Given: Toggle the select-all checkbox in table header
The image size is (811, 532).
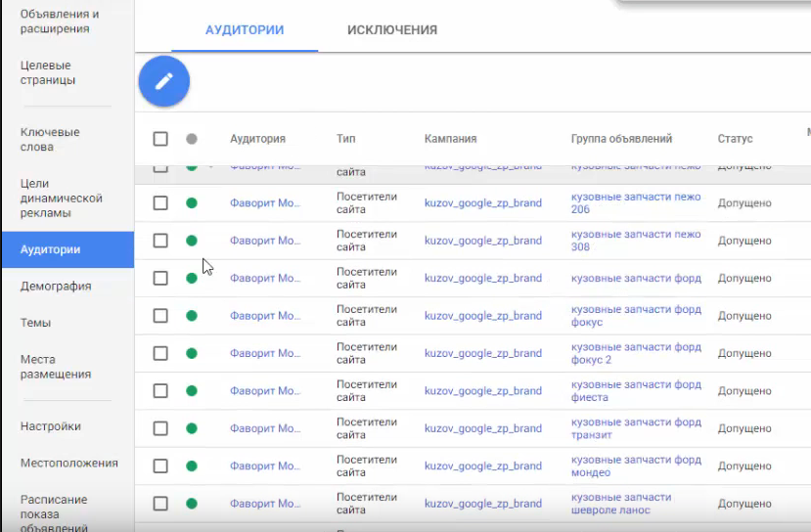Looking at the screenshot, I should tap(160, 139).
